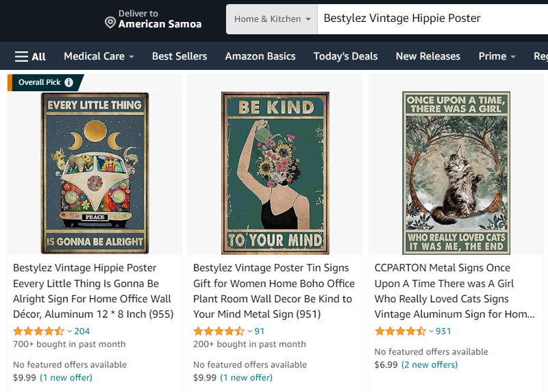Open rating popover chevron beside 931
Image resolution: width=548 pixels, height=392 pixels.
(x=431, y=332)
